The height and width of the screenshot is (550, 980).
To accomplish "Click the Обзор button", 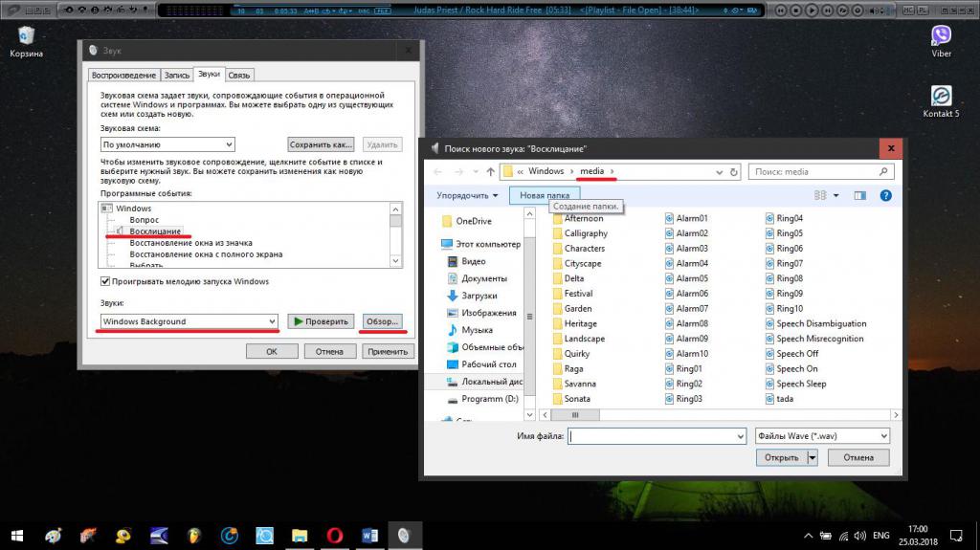I will (x=382, y=321).
